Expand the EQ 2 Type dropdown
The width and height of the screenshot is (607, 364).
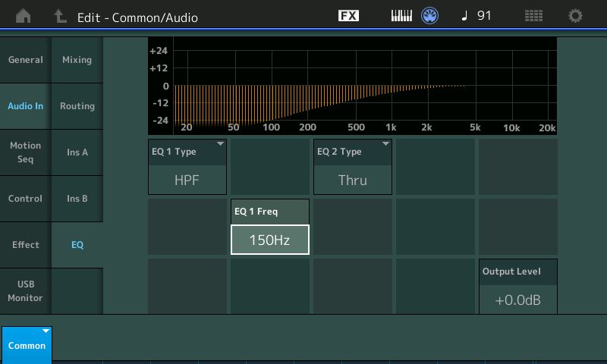[353, 167]
